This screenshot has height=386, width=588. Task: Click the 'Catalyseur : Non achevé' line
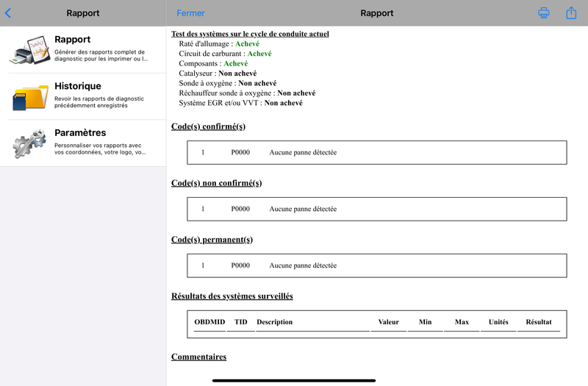click(218, 73)
